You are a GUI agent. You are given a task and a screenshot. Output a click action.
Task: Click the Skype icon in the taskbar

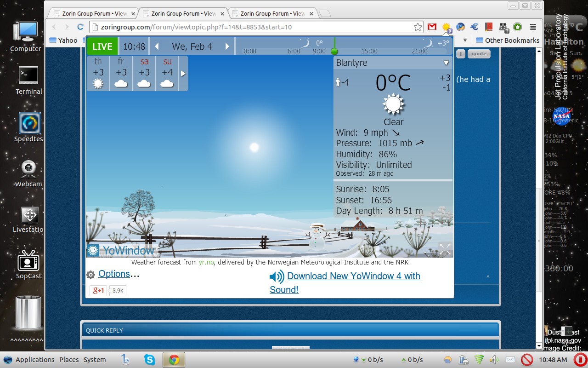point(150,360)
